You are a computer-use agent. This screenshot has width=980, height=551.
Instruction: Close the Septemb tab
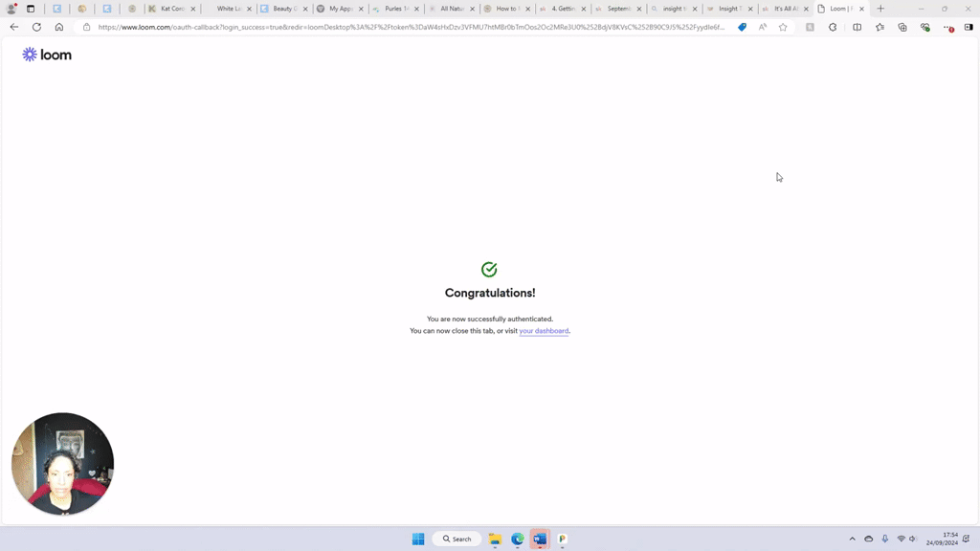click(639, 9)
